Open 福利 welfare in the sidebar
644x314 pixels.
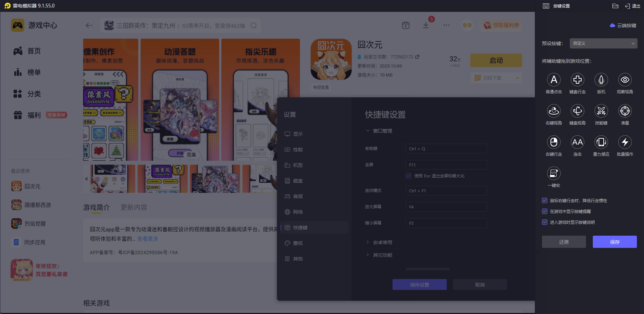tap(27, 115)
